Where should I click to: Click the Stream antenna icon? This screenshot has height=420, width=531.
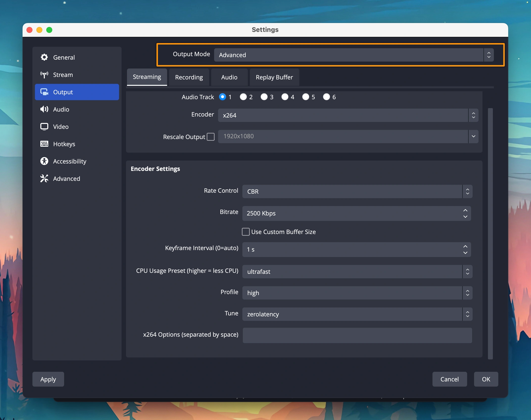pos(44,75)
